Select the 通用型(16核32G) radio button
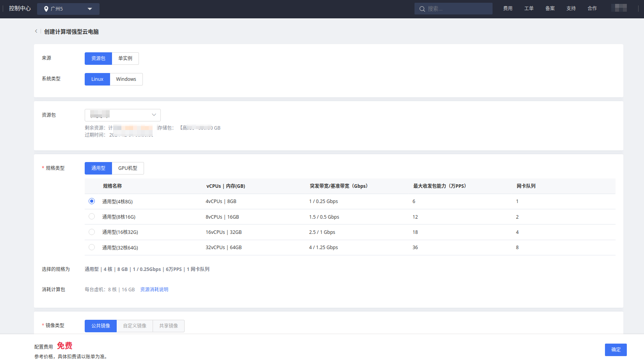 [92, 232]
